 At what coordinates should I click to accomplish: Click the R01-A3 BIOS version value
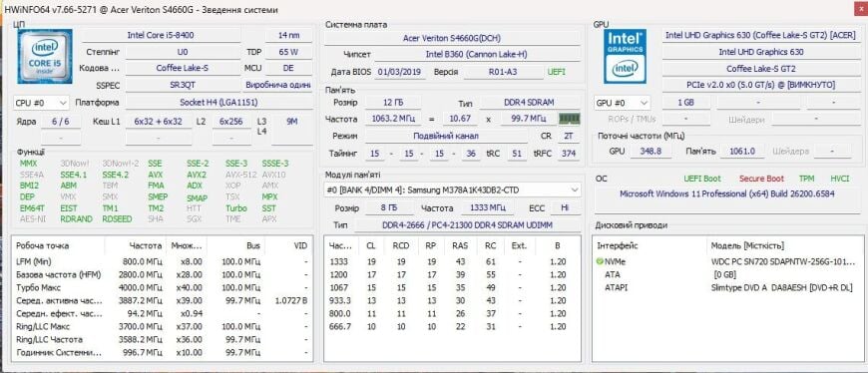[x=503, y=72]
